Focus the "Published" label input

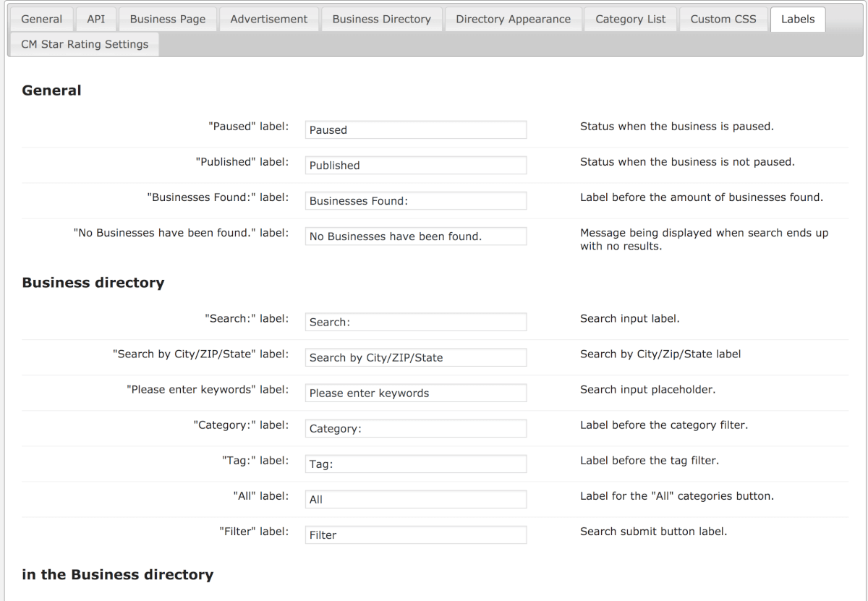pyautogui.click(x=415, y=166)
